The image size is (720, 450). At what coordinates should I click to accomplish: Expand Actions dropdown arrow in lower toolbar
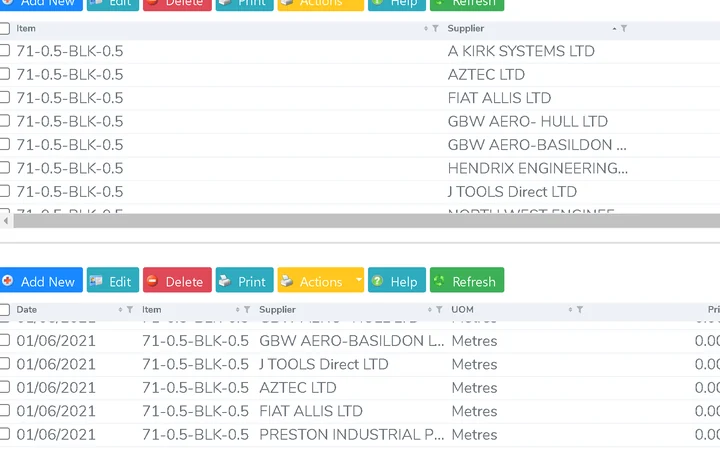pyautogui.click(x=359, y=280)
